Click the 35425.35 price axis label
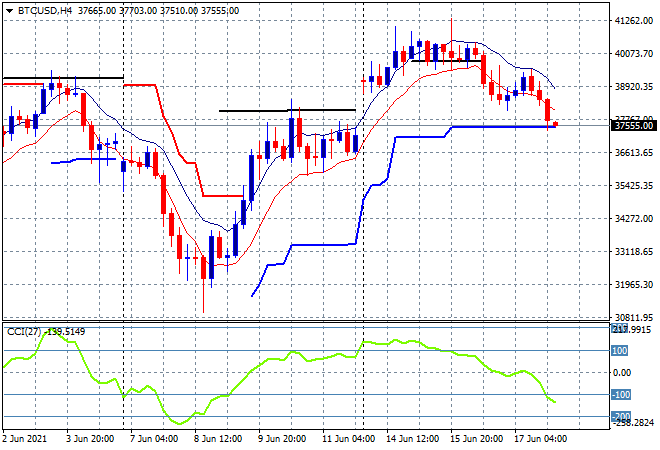Viewport: 660px width, 450px height. (634, 186)
